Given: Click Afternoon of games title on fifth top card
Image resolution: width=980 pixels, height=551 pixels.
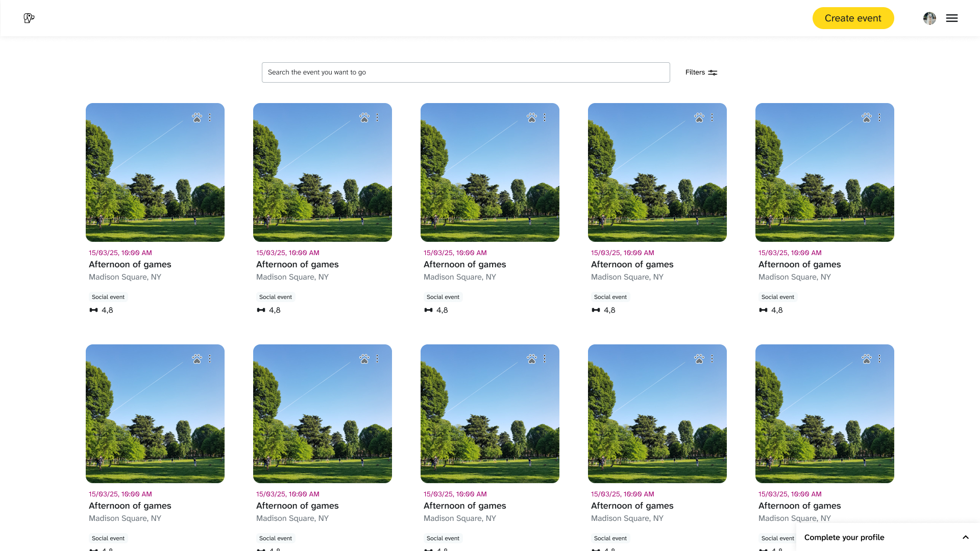Looking at the screenshot, I should 799,264.
